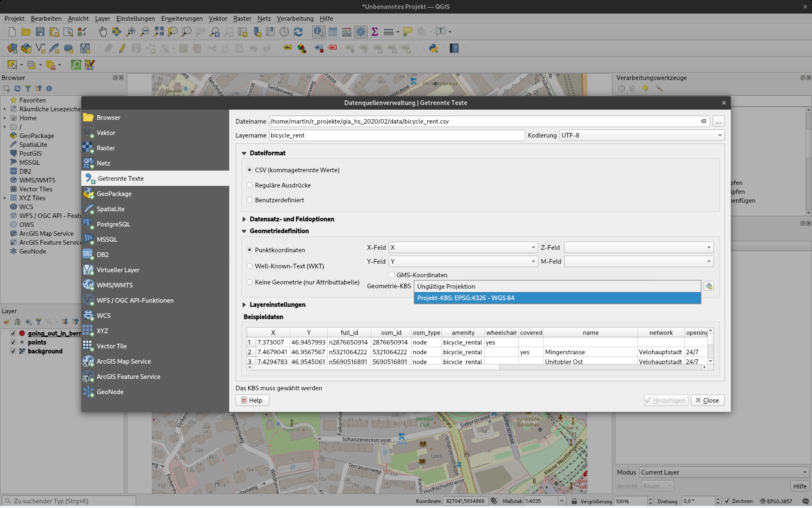Open the Verarbeitung menu

[295, 19]
